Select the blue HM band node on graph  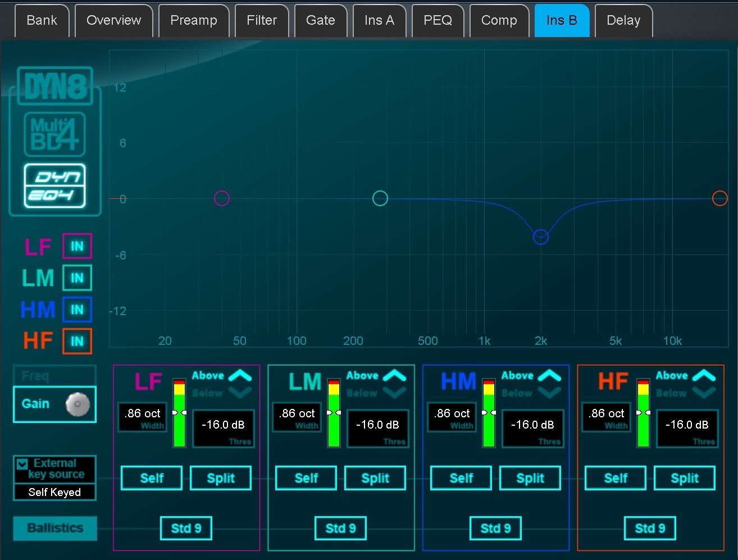pos(541,237)
